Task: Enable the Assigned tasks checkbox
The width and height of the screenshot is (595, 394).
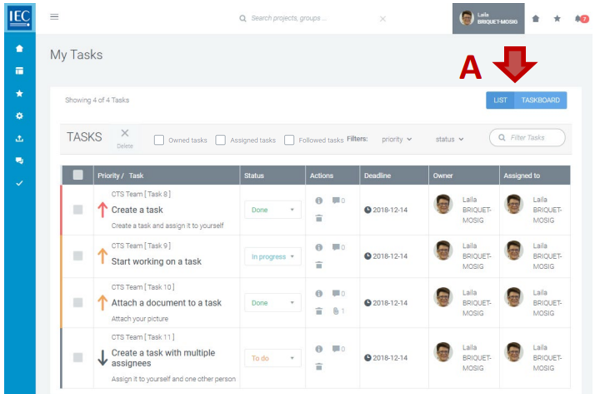Action: tap(220, 140)
